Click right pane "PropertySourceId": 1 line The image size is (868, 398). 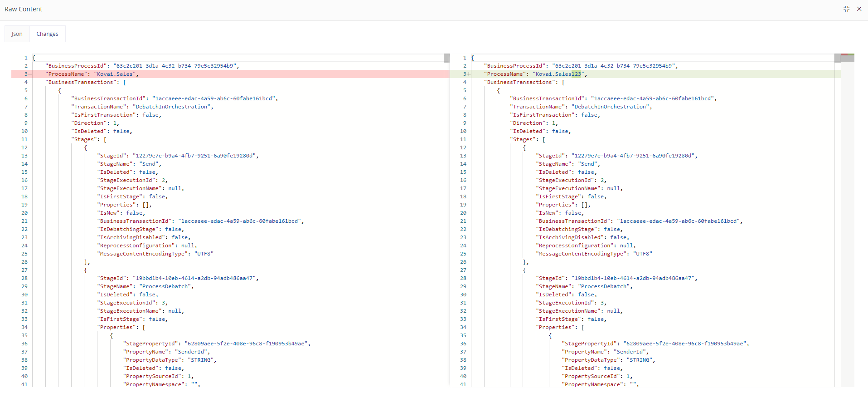(597, 376)
